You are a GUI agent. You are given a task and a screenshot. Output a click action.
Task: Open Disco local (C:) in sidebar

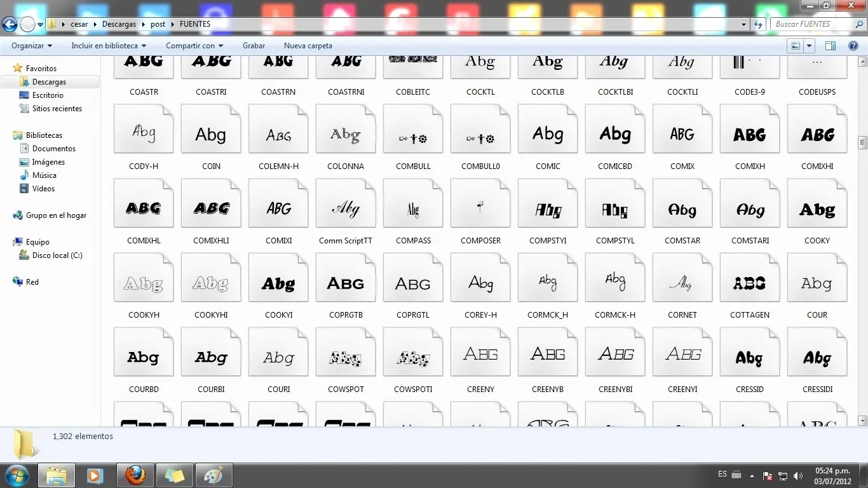click(57, 255)
